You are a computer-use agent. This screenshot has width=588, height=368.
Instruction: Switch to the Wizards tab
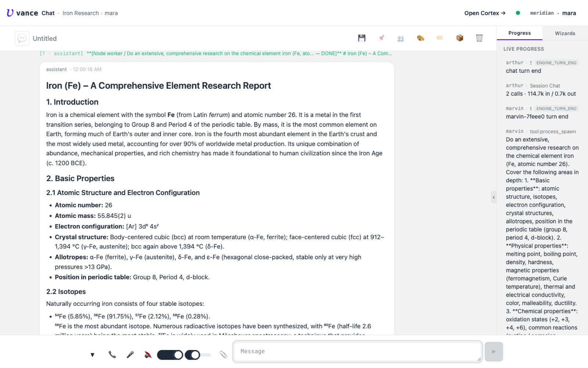tap(565, 33)
